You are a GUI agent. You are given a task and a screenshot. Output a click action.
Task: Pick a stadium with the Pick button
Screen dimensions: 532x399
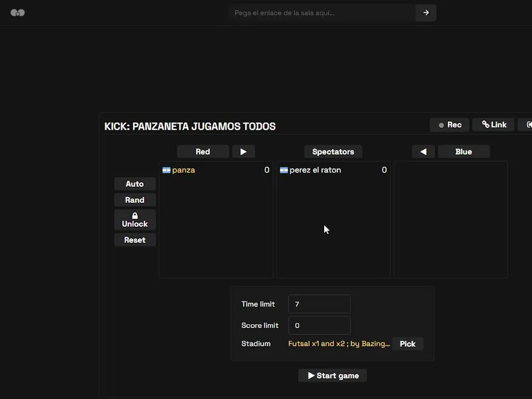tap(407, 344)
